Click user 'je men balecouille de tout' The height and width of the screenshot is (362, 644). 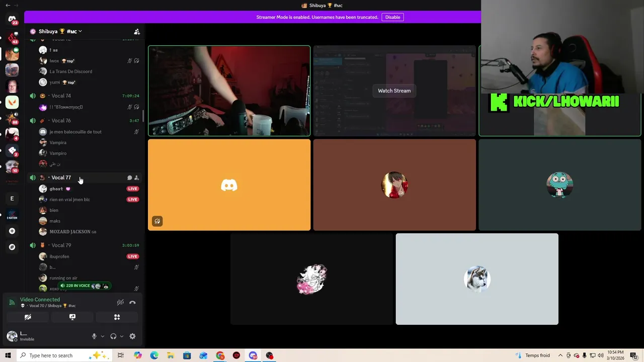click(75, 132)
